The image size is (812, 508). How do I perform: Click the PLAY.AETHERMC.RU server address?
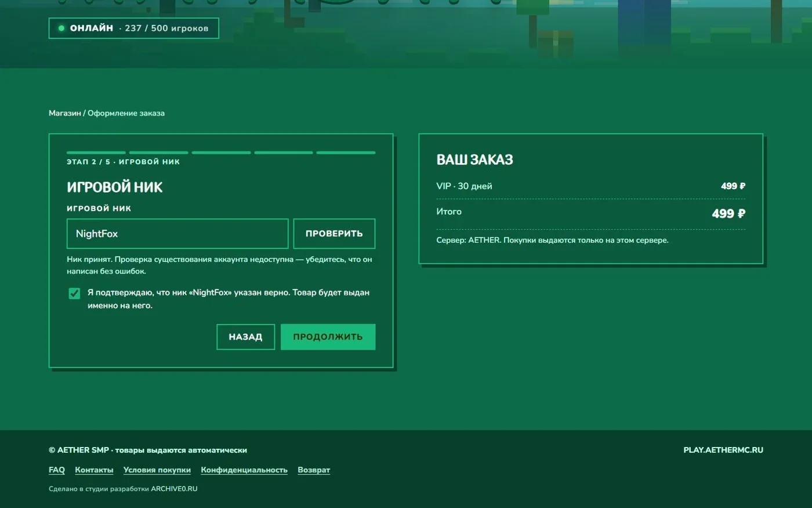(723, 450)
